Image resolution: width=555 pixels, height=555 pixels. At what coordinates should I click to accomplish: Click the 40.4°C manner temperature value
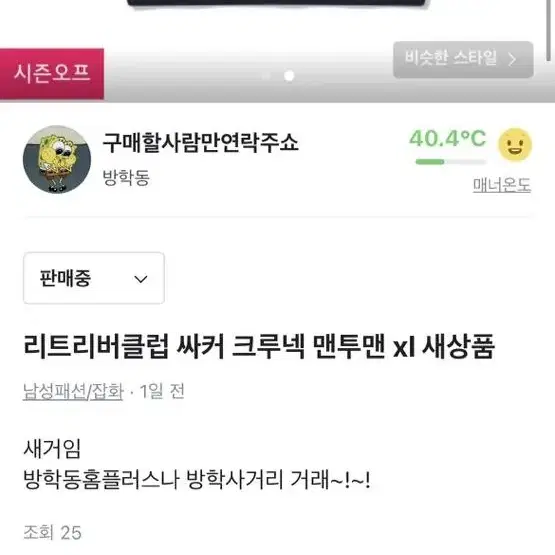pos(448,138)
